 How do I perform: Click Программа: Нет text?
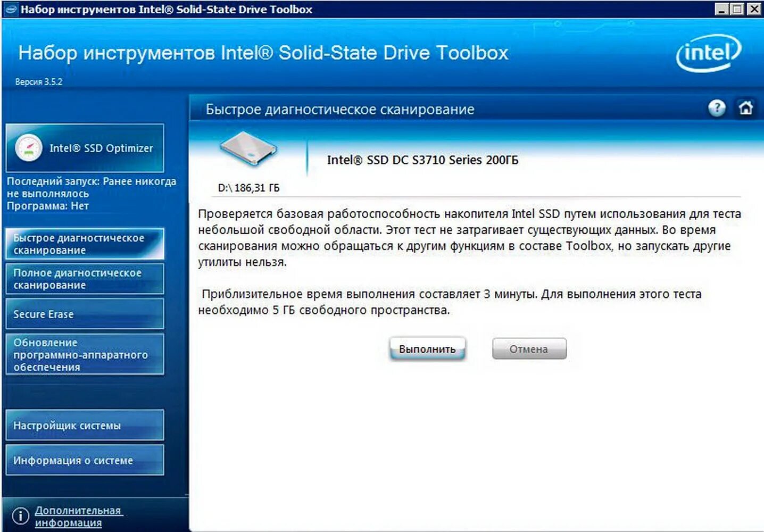tap(48, 206)
